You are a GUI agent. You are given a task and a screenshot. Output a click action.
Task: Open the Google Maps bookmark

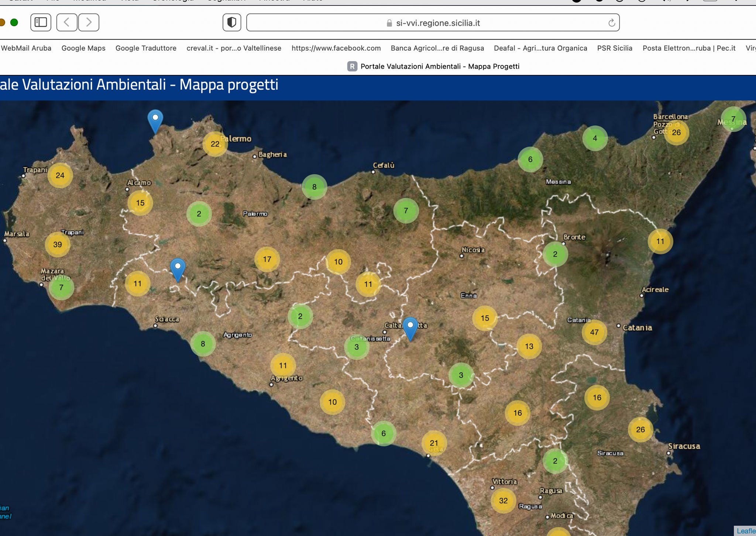coord(83,48)
